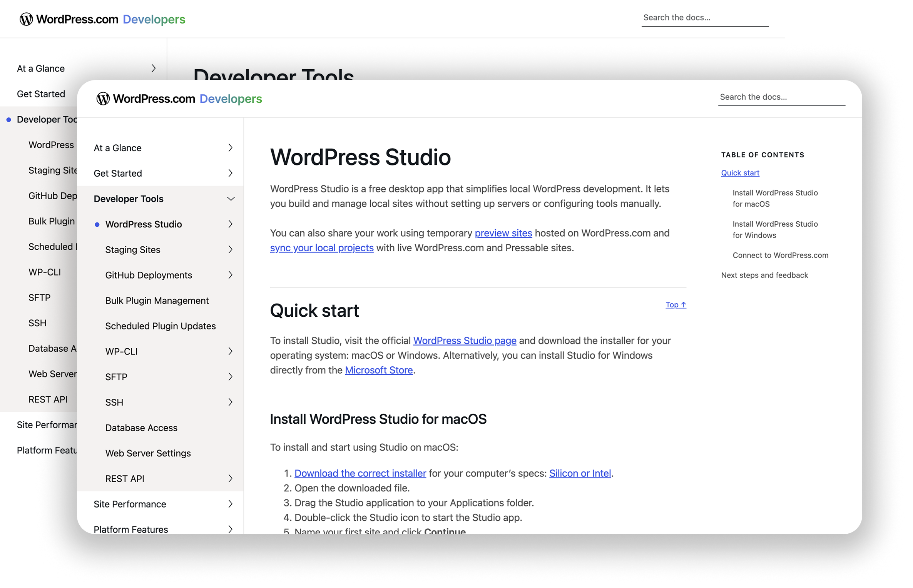
Task: Click the background window WordPress logo icon
Action: pos(26,19)
